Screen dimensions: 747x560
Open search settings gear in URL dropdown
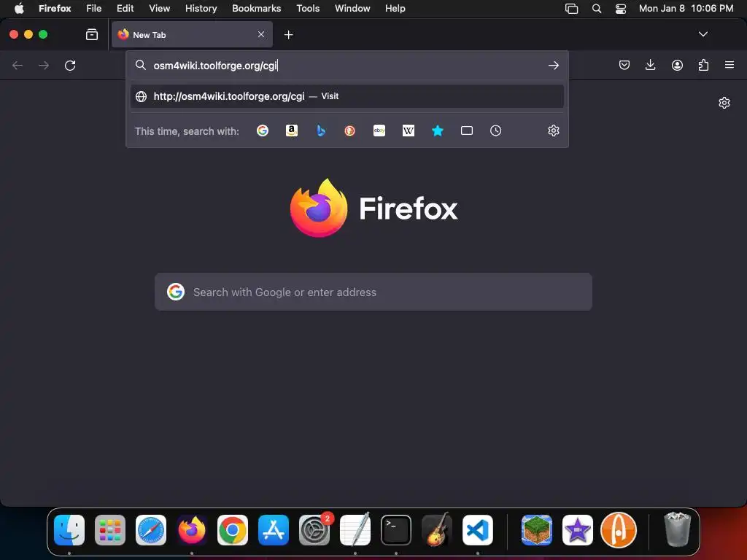[553, 131]
